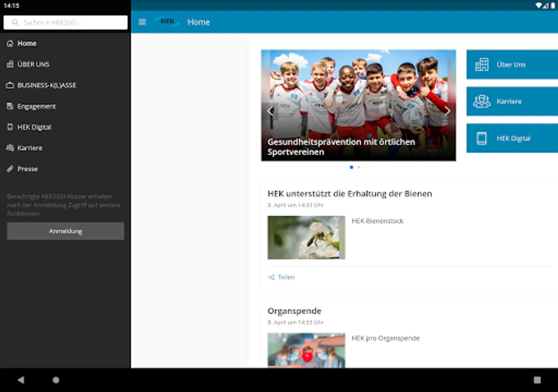Click the house icon beside Home
This screenshot has height=392, width=558.
click(x=10, y=44)
